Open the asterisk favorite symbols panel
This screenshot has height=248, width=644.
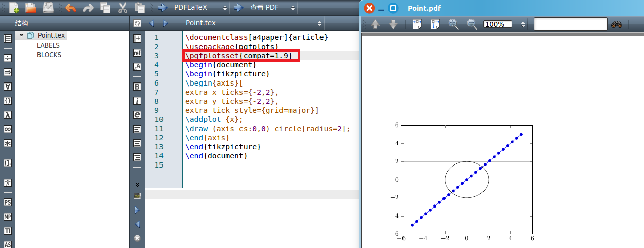(8, 143)
